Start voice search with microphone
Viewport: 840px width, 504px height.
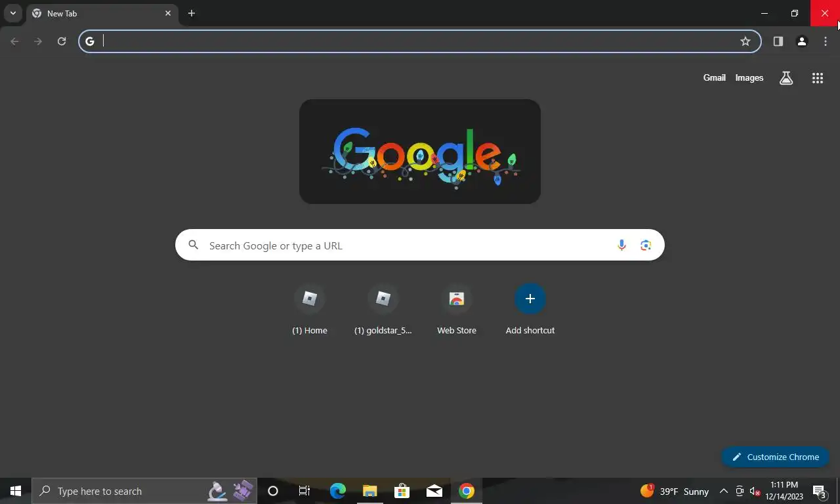(x=621, y=245)
